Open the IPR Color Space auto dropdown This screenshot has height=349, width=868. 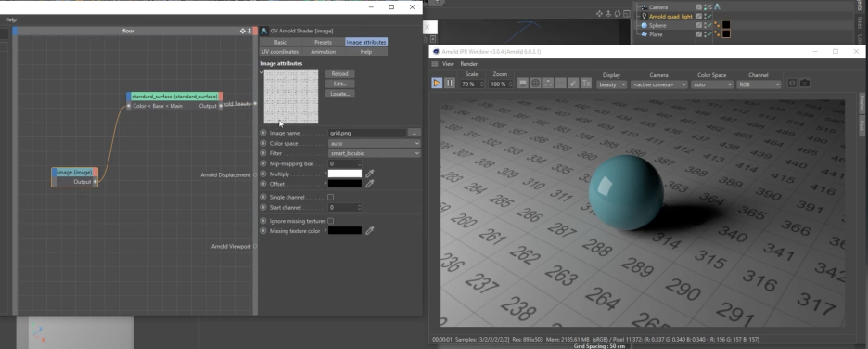[712, 84]
